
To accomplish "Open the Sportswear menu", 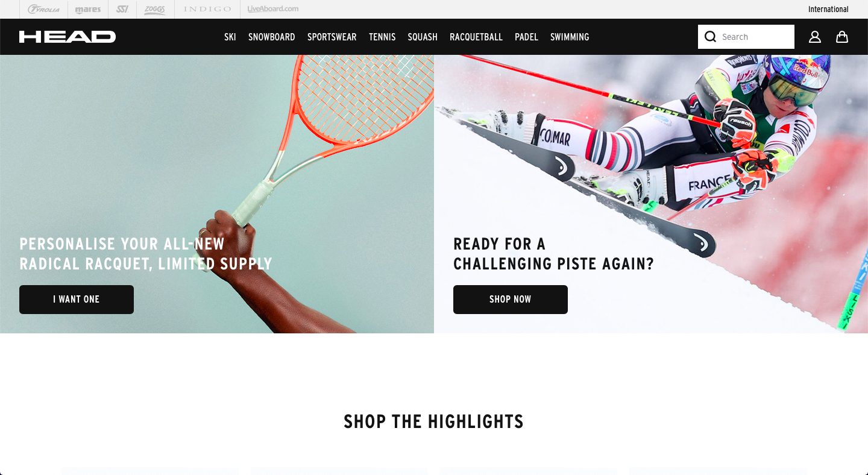I will (x=332, y=37).
